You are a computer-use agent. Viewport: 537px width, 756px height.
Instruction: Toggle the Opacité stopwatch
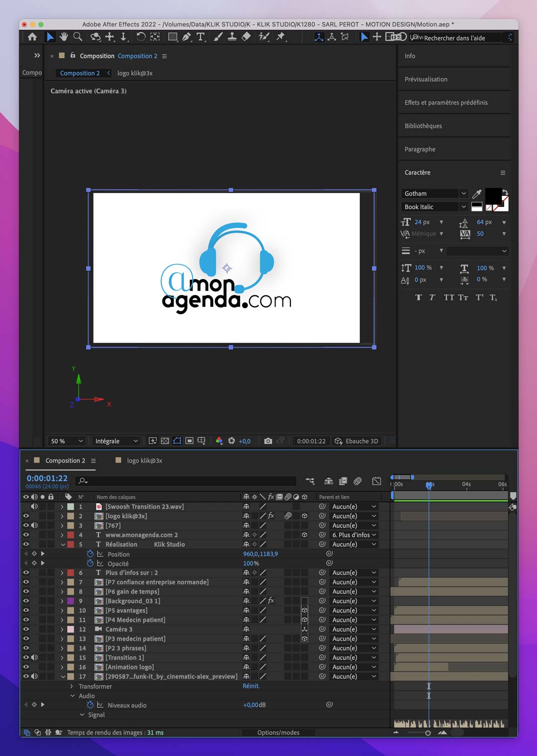(90, 563)
